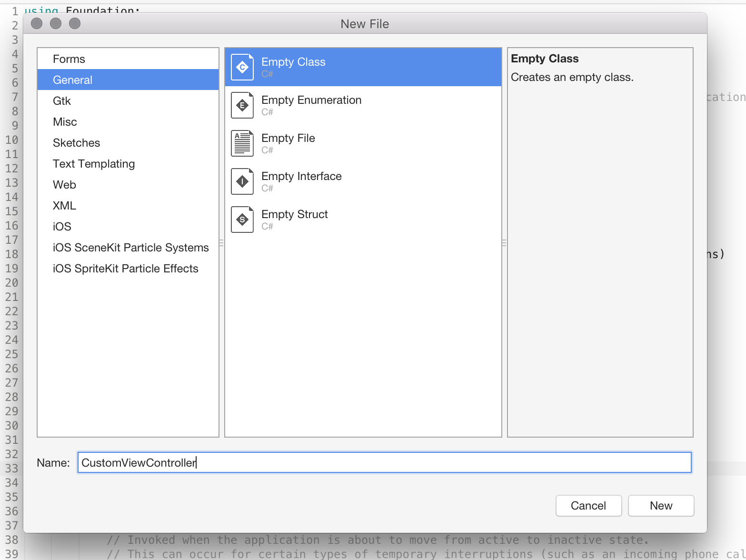Screen dimensions: 746x560
Task: Select the General category
Action: point(72,80)
